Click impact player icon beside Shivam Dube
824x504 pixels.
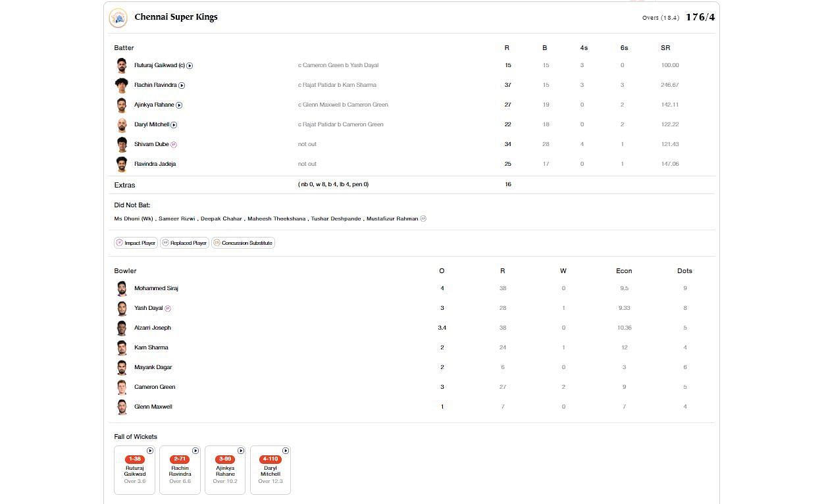point(174,145)
